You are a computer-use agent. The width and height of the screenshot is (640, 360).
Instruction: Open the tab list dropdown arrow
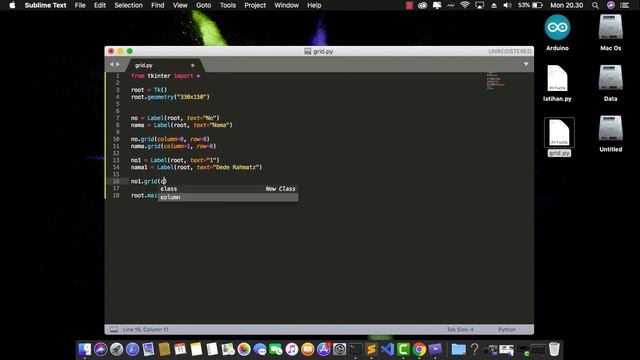click(526, 64)
